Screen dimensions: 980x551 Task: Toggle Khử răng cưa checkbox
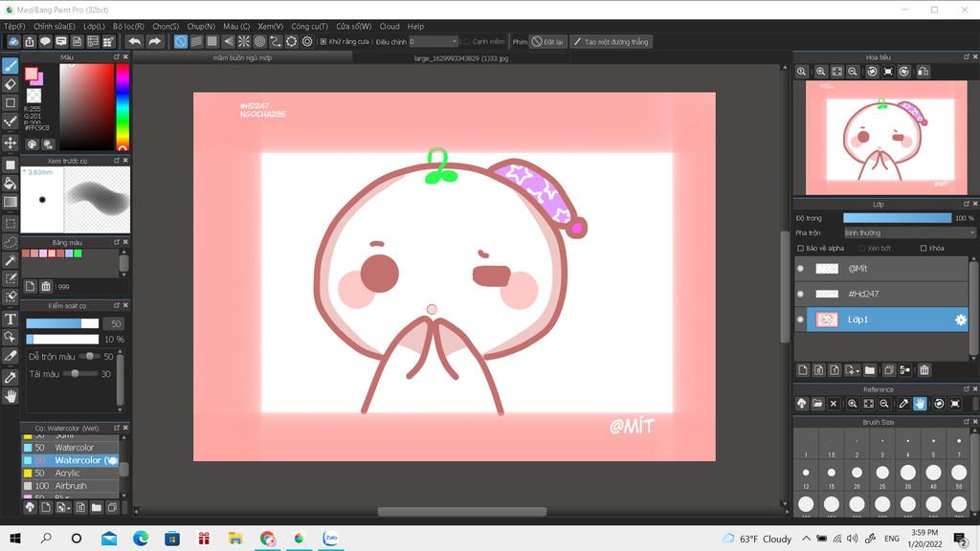click(x=323, y=42)
